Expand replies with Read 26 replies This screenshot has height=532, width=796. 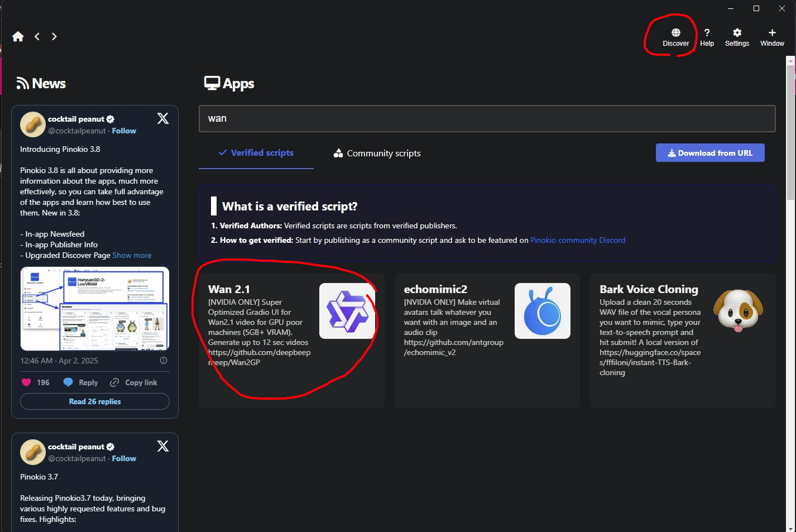pyautogui.click(x=95, y=401)
